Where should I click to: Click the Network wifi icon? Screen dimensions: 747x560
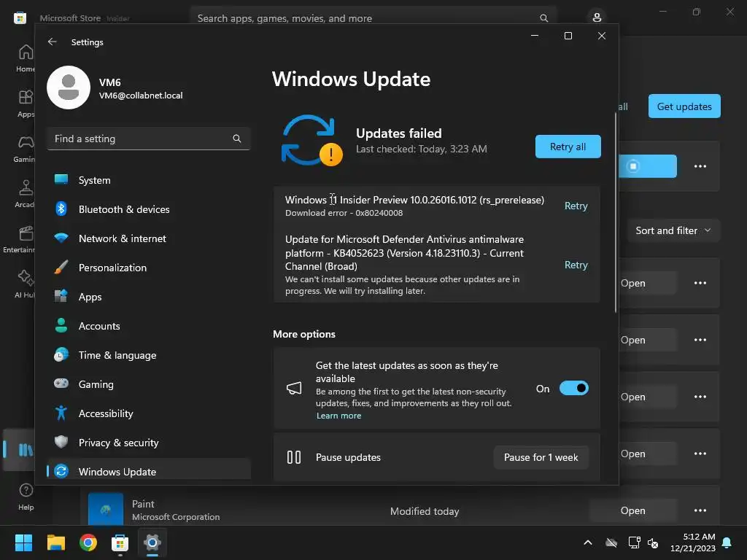(x=61, y=238)
